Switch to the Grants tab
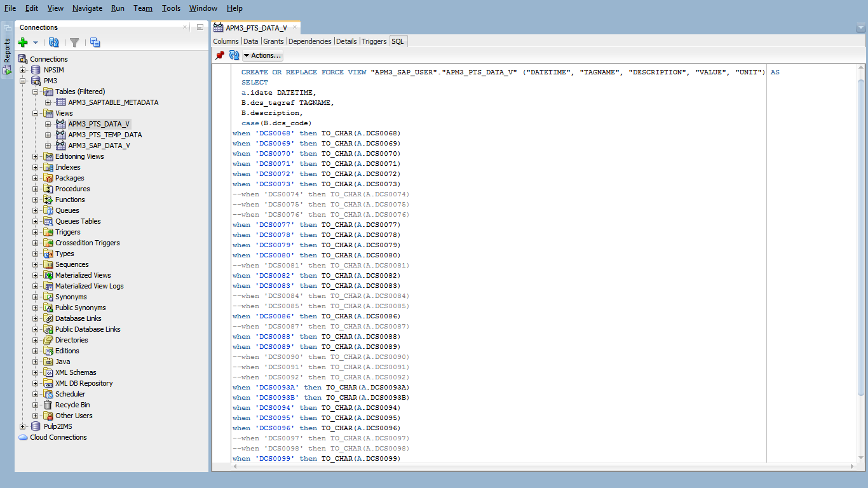The height and width of the screenshot is (488, 868). [274, 41]
